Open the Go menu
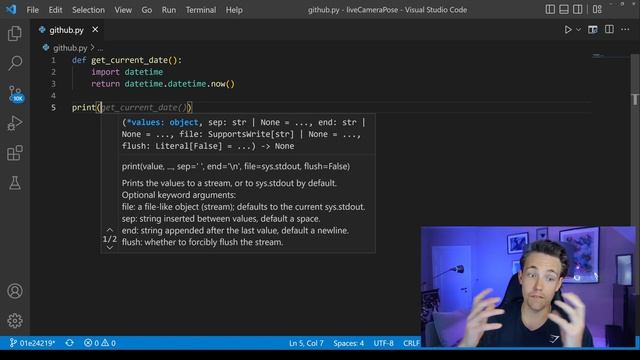 click(x=147, y=10)
